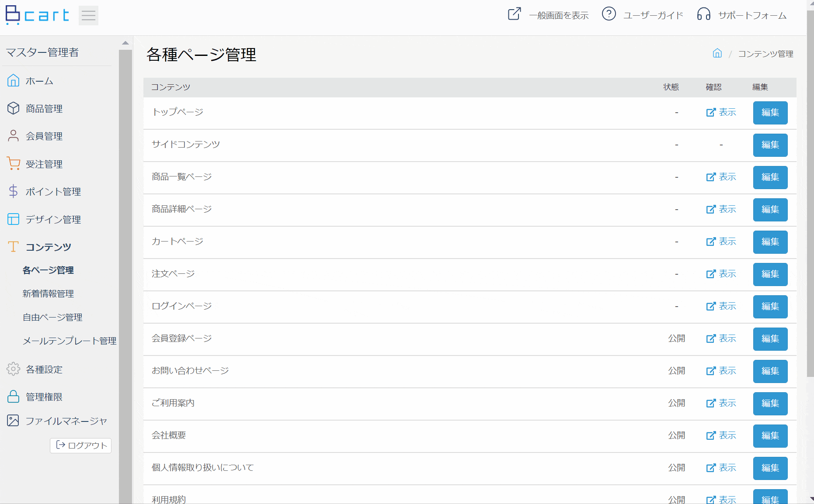This screenshot has width=814, height=504.
Task: Click the home icon in the breadcrumb
Action: [x=717, y=53]
